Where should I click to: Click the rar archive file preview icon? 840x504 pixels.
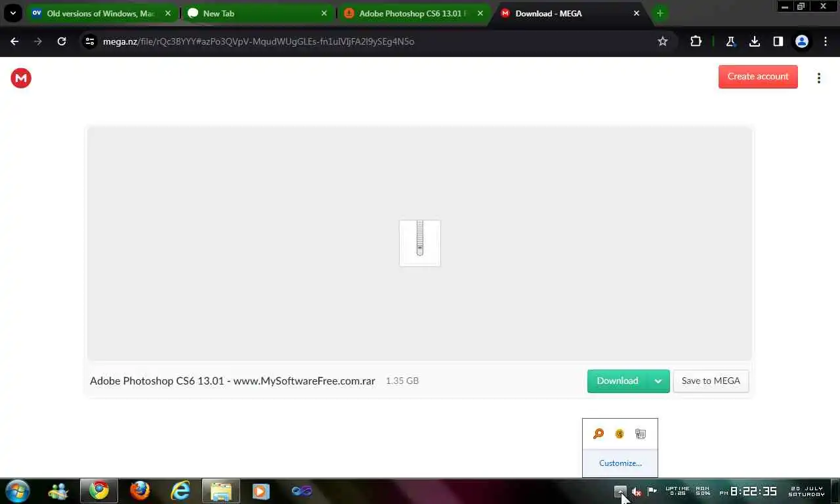click(420, 243)
